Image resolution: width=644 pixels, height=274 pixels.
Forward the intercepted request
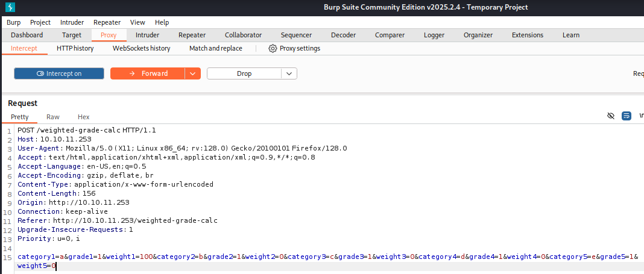click(x=147, y=73)
